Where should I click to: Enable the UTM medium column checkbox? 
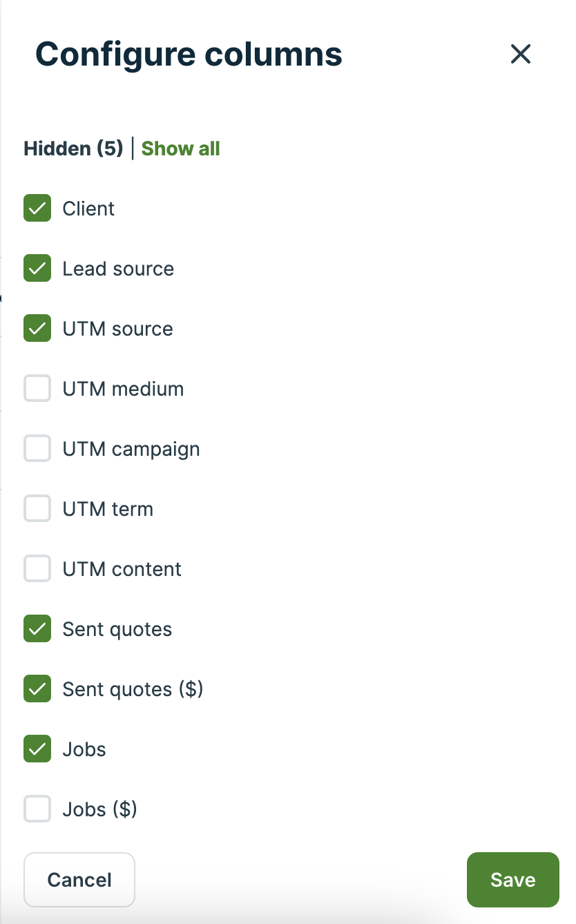click(37, 389)
